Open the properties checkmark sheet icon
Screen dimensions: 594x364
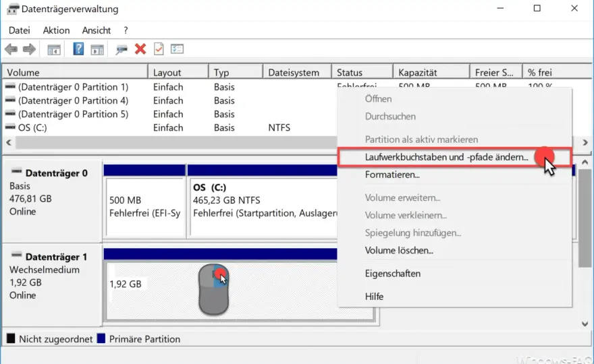[x=159, y=49]
